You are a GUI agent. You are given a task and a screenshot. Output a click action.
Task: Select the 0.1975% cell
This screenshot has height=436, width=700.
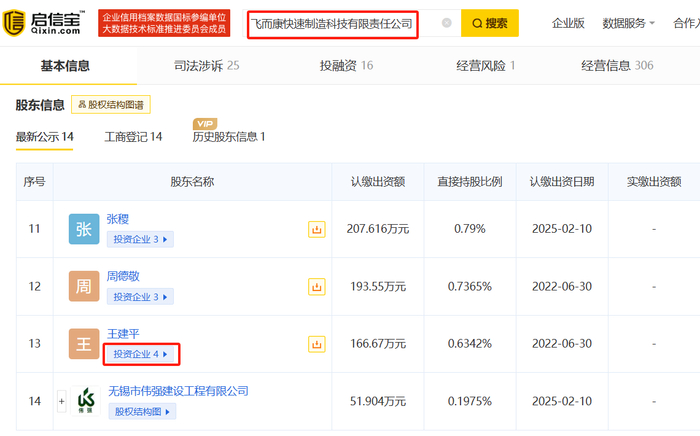tap(470, 401)
